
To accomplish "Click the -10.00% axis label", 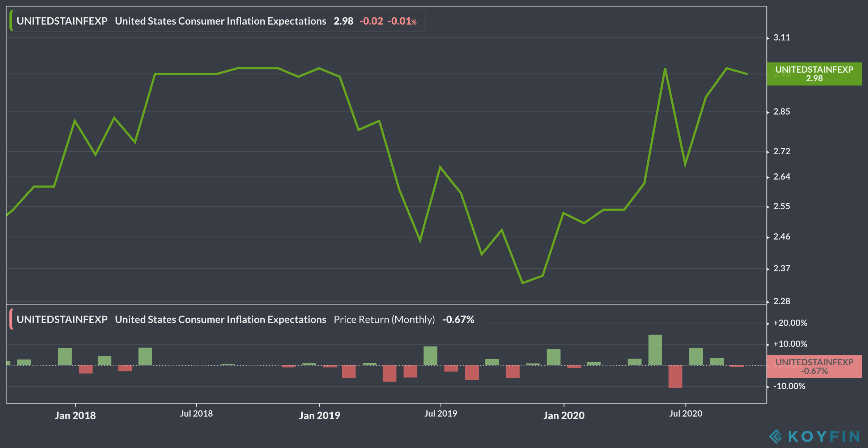I will tap(789, 386).
